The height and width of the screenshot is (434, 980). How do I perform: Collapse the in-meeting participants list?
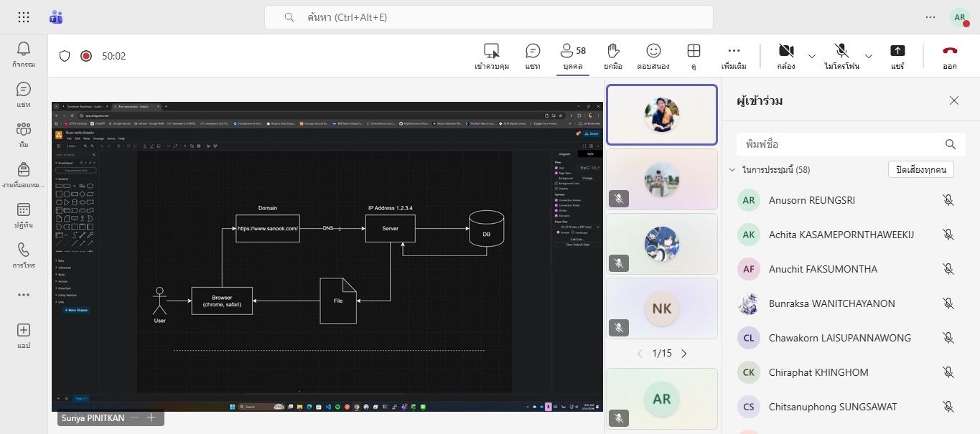point(732,170)
